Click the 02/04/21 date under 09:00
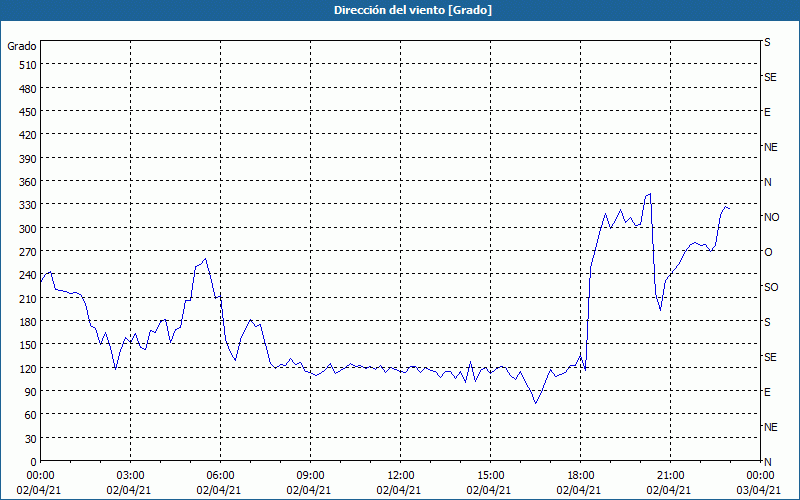Image resolution: width=800 pixels, height=500 pixels. [x=309, y=490]
